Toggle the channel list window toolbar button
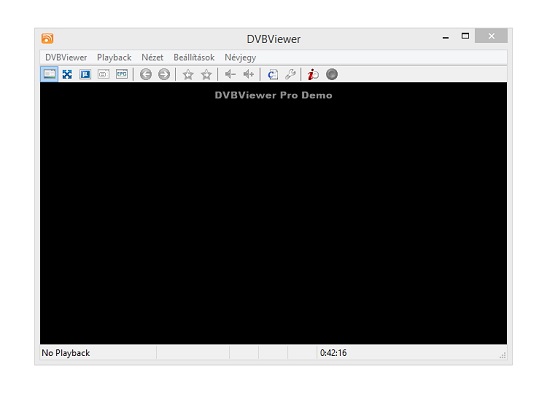550x396 pixels. coord(49,74)
